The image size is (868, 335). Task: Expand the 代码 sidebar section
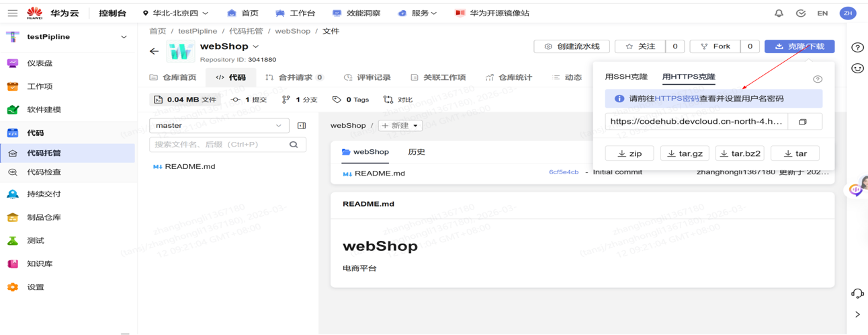35,133
